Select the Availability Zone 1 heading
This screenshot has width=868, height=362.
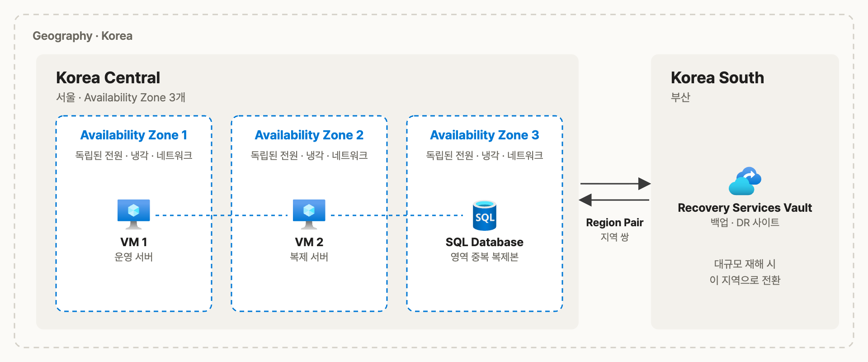coord(134,135)
